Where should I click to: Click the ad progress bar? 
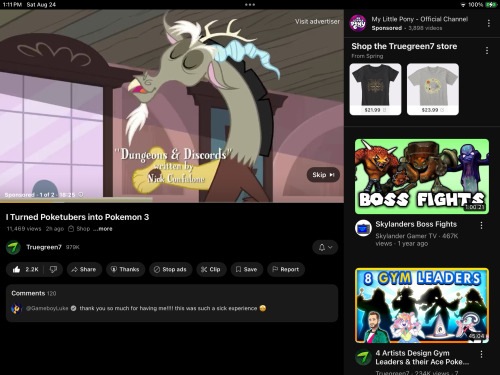tap(172, 202)
